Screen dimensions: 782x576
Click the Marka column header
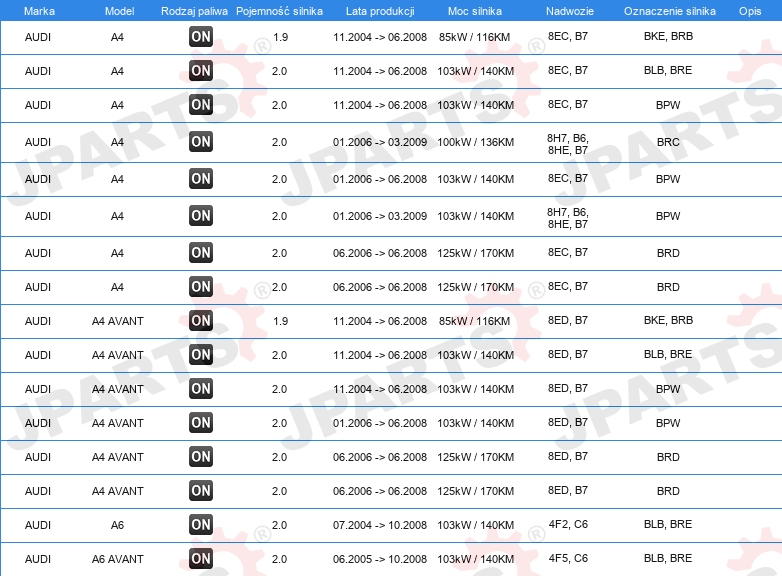tap(39, 11)
